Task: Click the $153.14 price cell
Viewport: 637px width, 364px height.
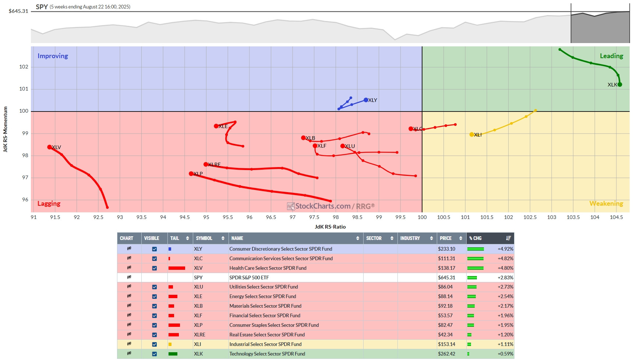Action: 446,344
